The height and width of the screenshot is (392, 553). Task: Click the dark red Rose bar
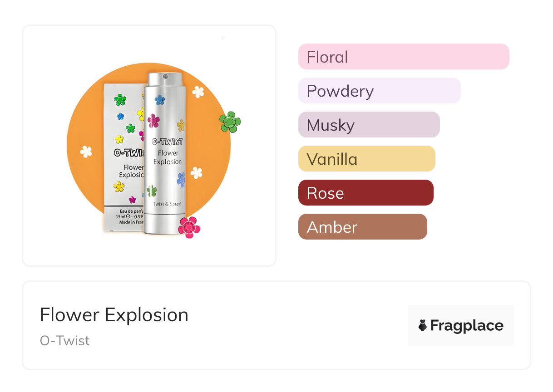(x=365, y=193)
